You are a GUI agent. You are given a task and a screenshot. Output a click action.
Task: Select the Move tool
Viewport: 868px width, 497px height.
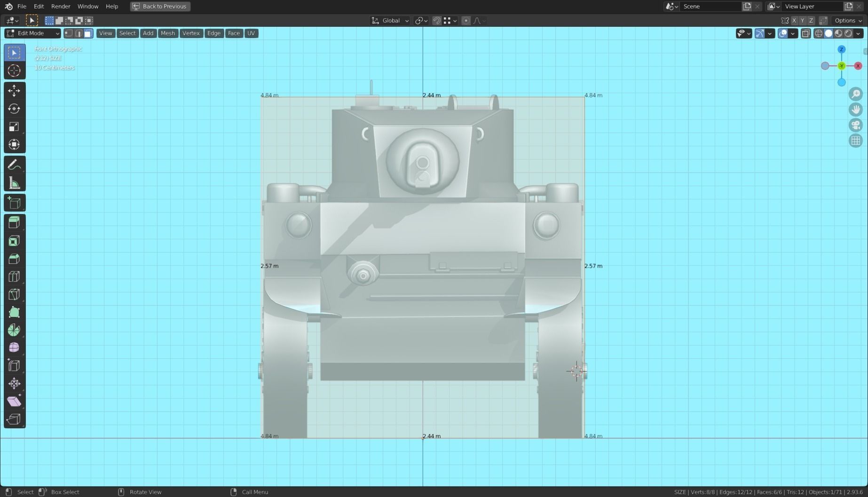click(14, 91)
